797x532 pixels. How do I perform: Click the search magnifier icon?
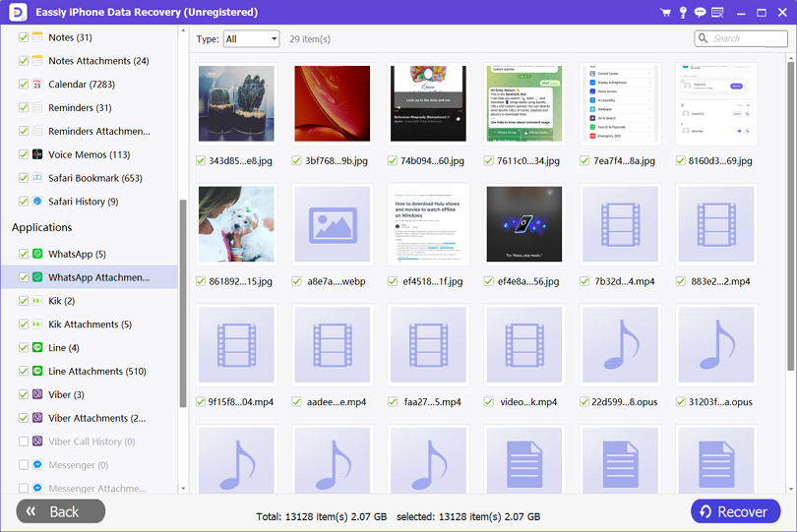tap(703, 38)
